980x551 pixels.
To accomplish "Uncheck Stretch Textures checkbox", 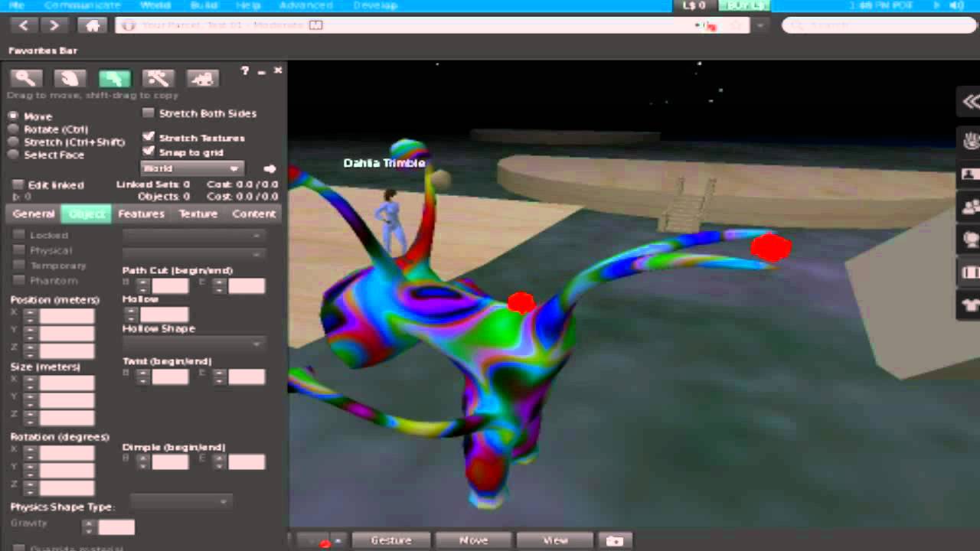I will pos(149,138).
